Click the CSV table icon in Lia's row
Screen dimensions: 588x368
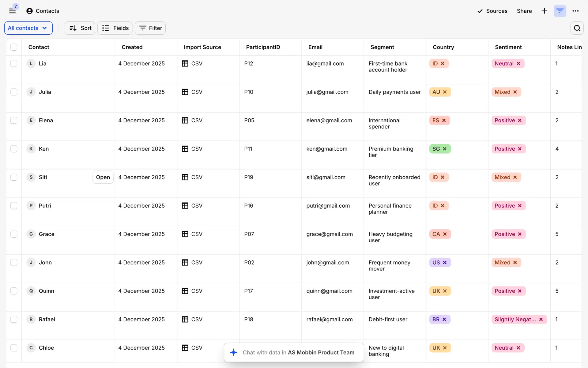(185, 63)
